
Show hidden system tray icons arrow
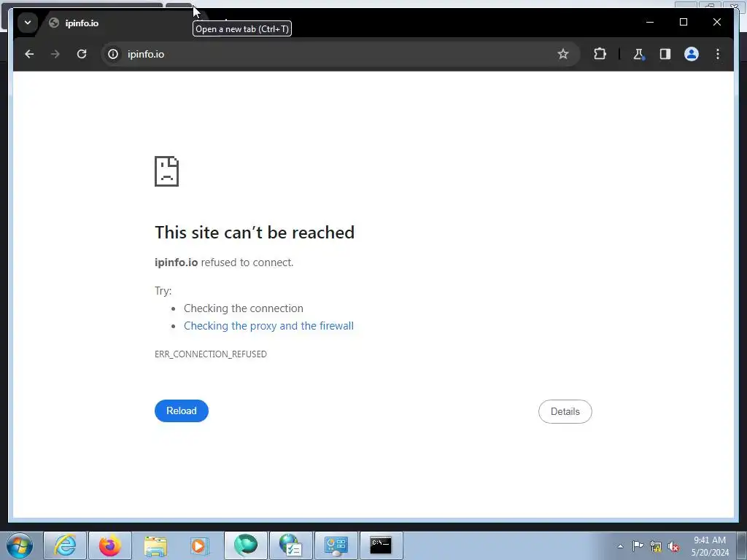pyautogui.click(x=620, y=546)
